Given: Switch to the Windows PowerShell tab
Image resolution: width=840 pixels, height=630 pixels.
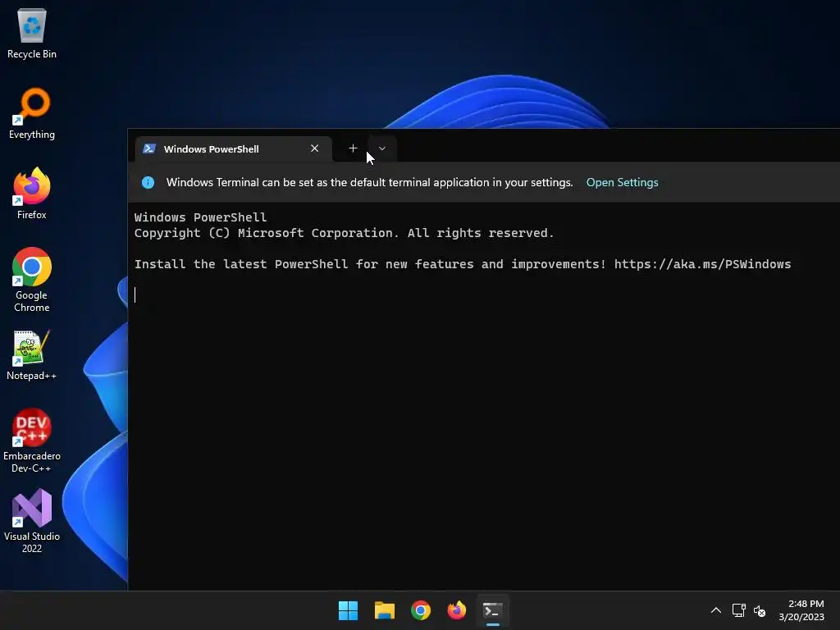Looking at the screenshot, I should tap(233, 149).
